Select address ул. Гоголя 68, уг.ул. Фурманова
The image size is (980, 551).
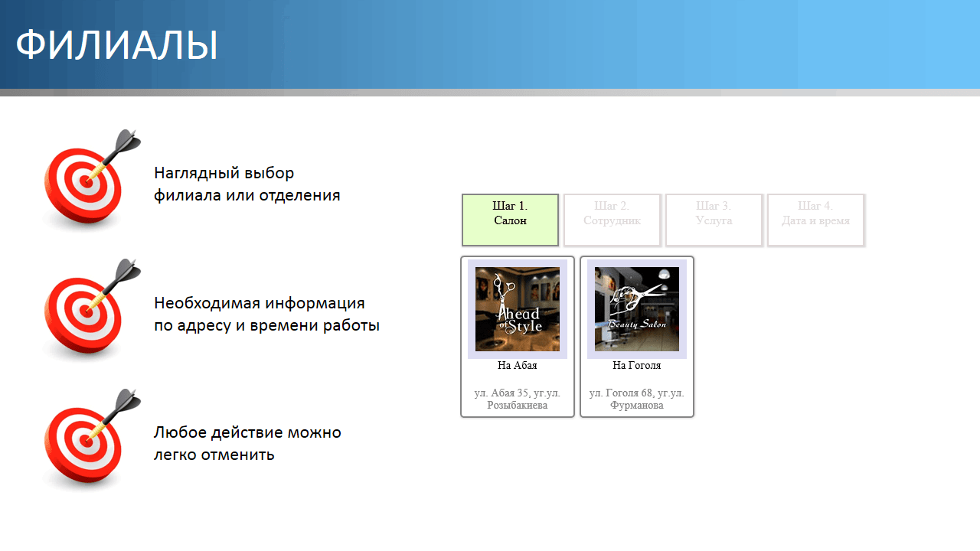click(x=637, y=399)
